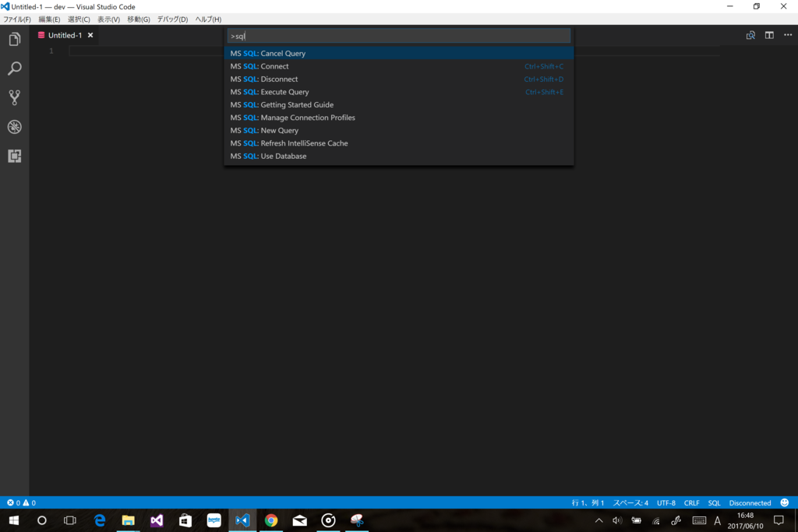Open Microsoft Edge from taskbar

[x=100, y=520]
